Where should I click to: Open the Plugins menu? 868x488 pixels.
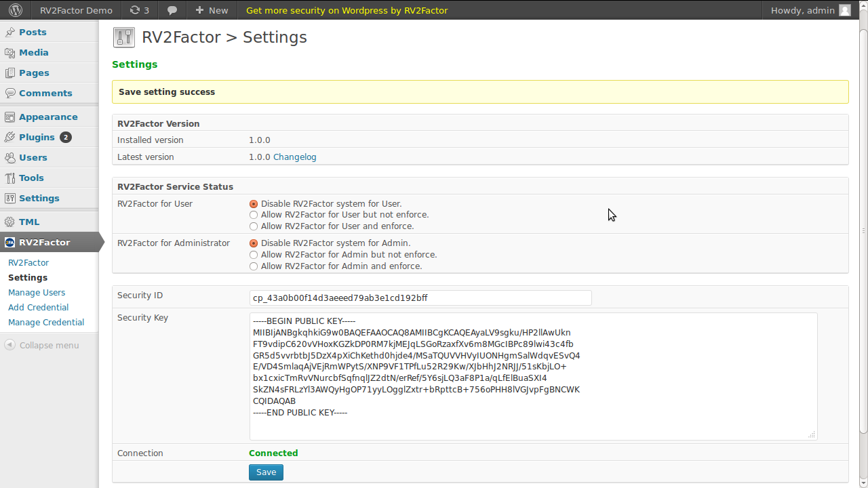click(x=37, y=137)
